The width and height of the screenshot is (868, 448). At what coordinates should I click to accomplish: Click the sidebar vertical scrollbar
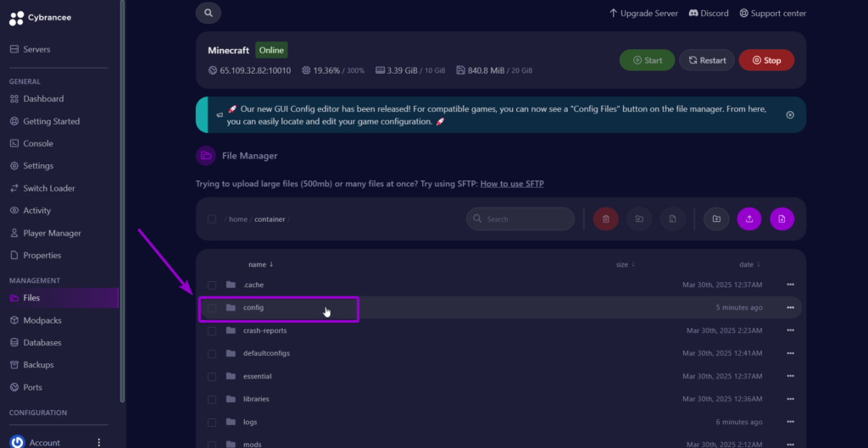122,202
